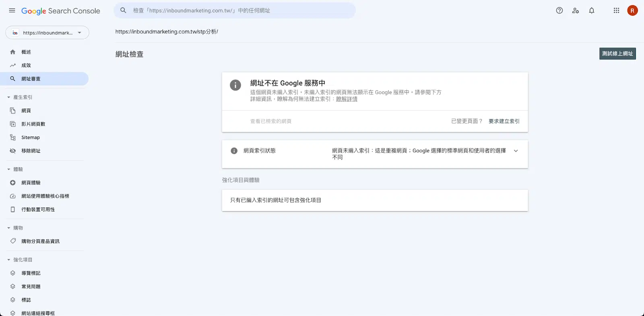The height and width of the screenshot is (316, 644).
Task: Expand the 網頁索引狀態 details chevron
Action: pyautogui.click(x=516, y=151)
